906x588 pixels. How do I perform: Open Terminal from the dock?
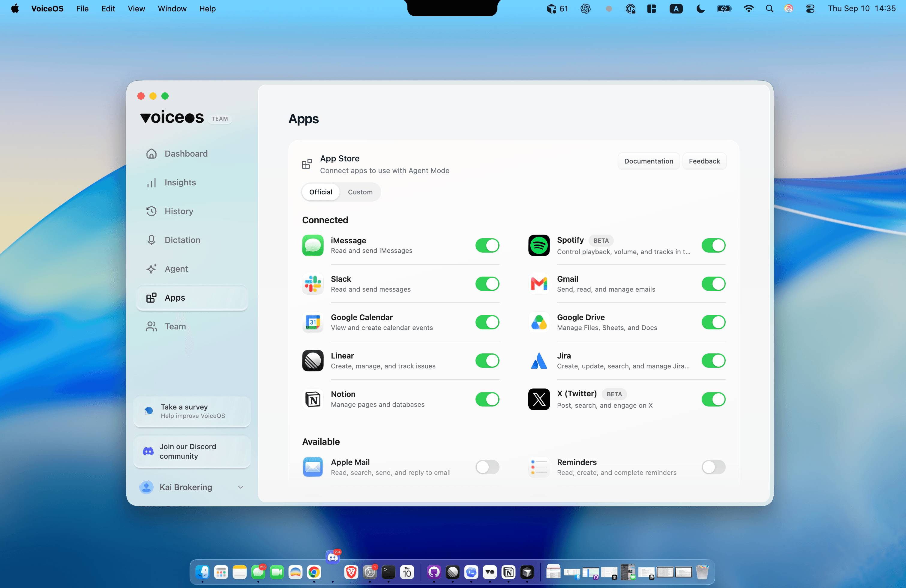[388, 572]
